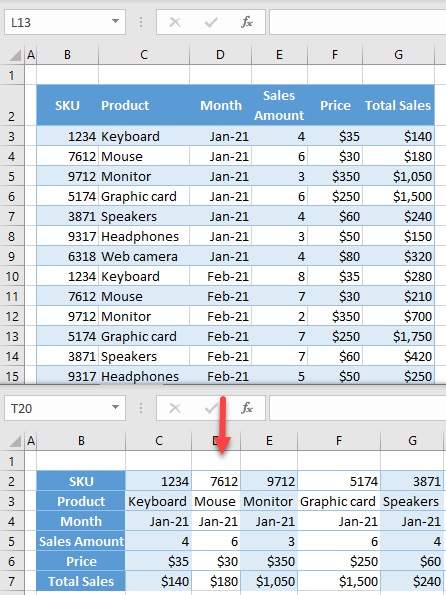This screenshot has width=446, height=595.
Task: Click the '9712' cell in the bottom table
Action: 269,482
